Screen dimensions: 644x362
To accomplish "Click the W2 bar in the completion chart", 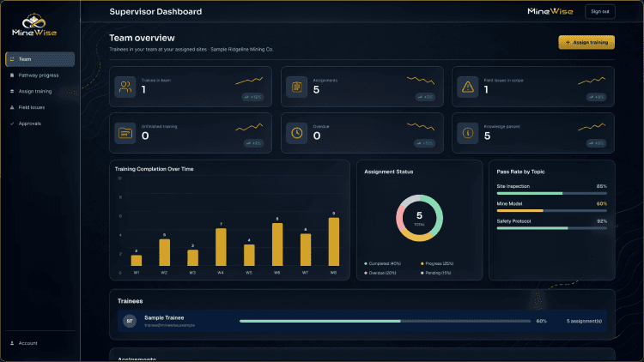I will pos(164,252).
